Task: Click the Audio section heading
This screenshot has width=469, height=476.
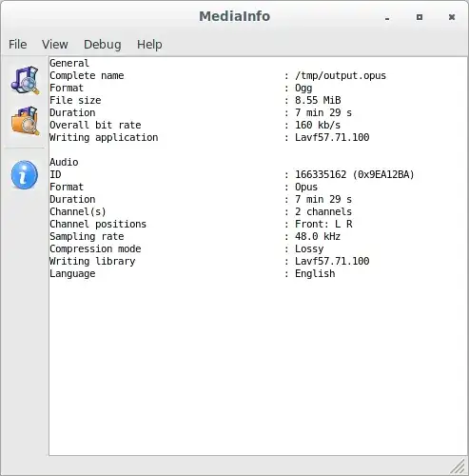Action: tap(64, 162)
